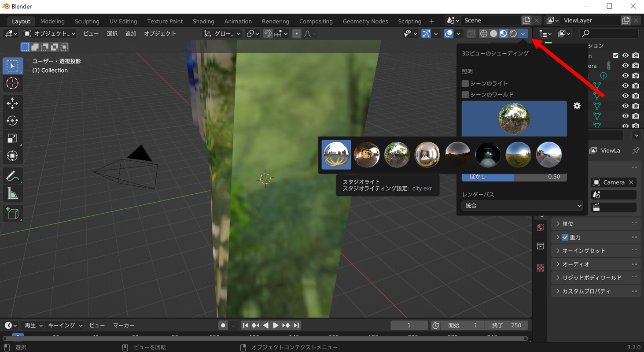Select the city.exr studio light sphere
Viewport: 644px width, 352px height.
point(336,155)
